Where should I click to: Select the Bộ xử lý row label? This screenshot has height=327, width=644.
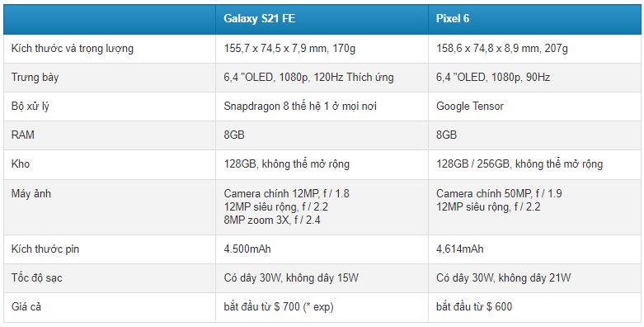pyautogui.click(x=30, y=107)
